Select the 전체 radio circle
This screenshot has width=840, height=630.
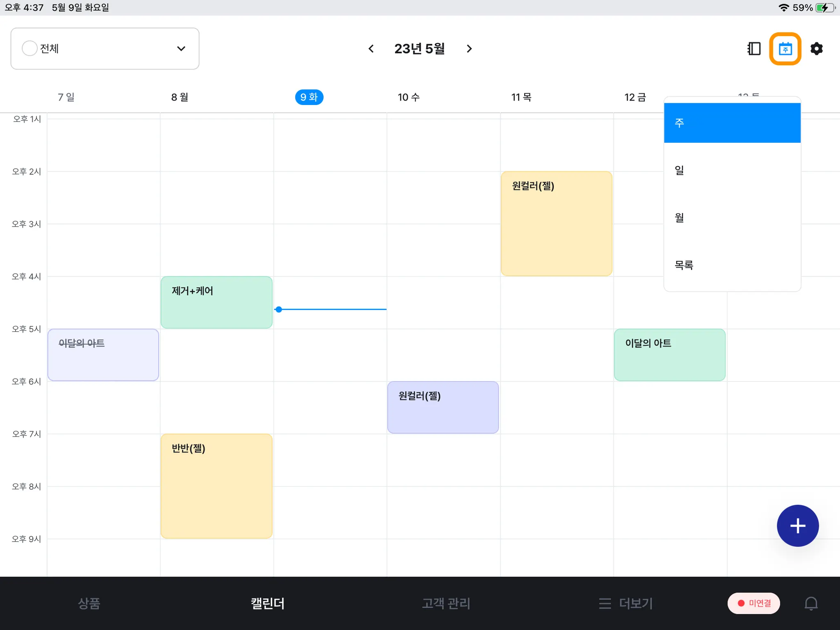[x=30, y=48]
